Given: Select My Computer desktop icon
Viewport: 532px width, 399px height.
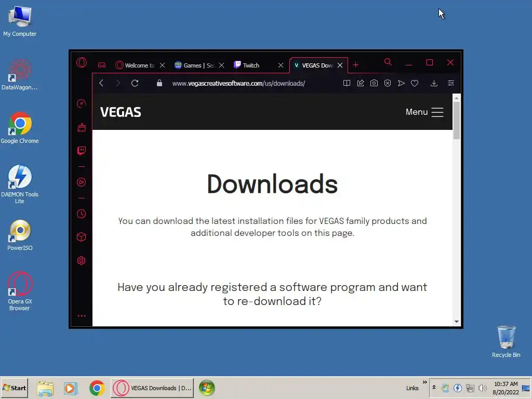Looking at the screenshot, I should tap(20, 21).
